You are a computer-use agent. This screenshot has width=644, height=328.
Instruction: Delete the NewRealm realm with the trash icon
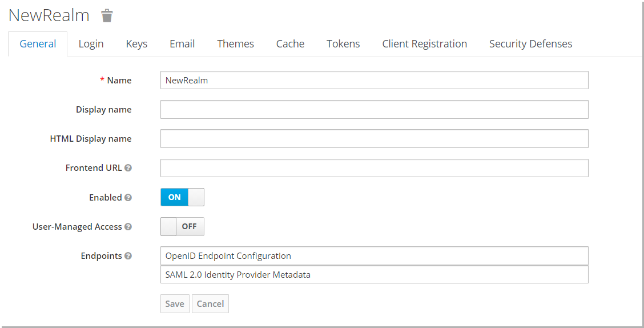coord(107,15)
